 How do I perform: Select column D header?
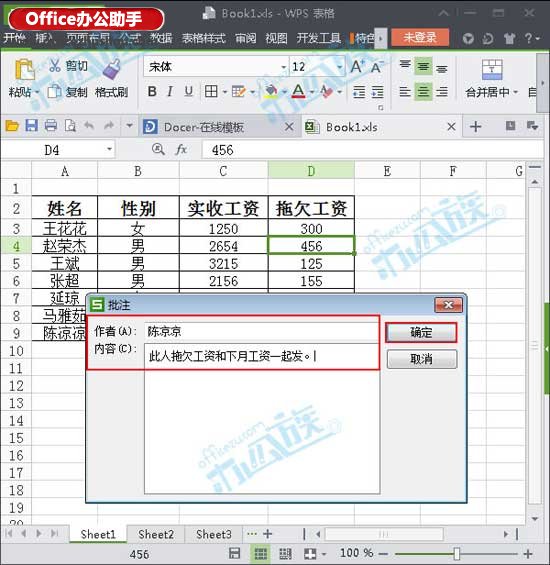coord(311,170)
